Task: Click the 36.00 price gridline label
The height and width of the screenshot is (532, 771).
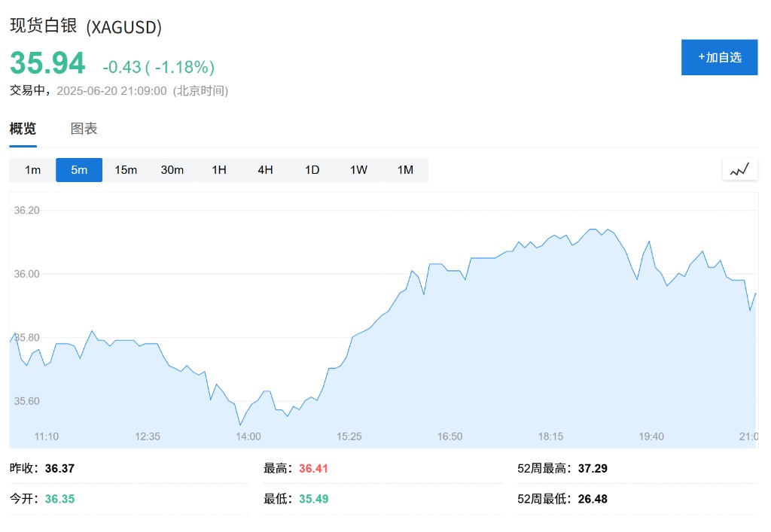Action: coord(26,274)
